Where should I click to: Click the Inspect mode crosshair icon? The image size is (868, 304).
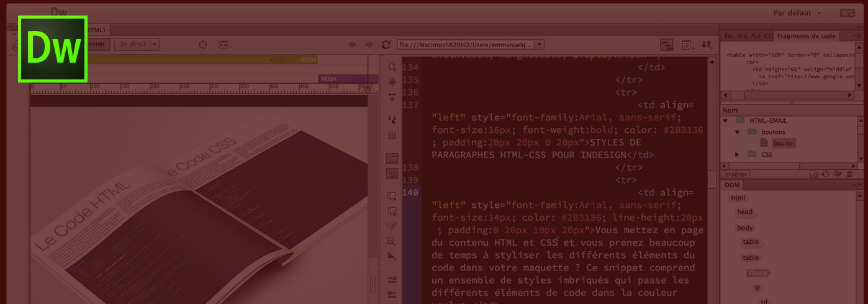click(x=202, y=45)
